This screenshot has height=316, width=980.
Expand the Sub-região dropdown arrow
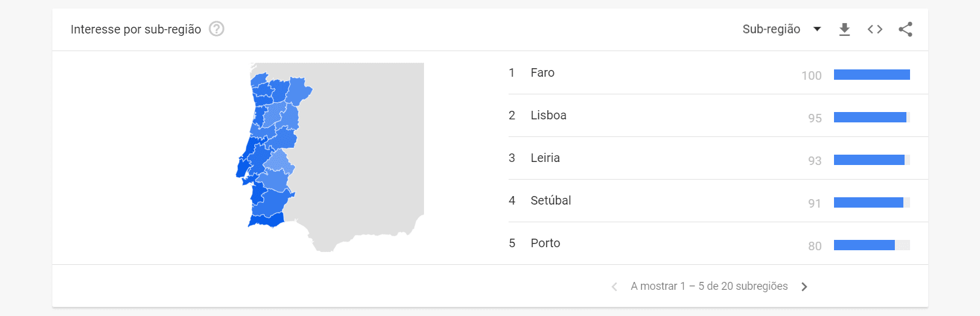(x=817, y=29)
